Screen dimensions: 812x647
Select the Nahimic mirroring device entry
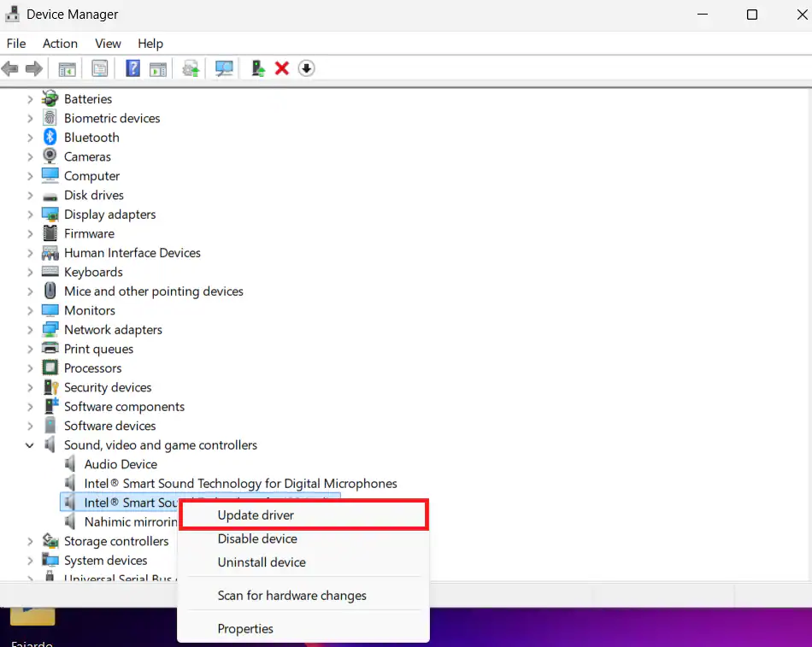pyautogui.click(x=131, y=521)
